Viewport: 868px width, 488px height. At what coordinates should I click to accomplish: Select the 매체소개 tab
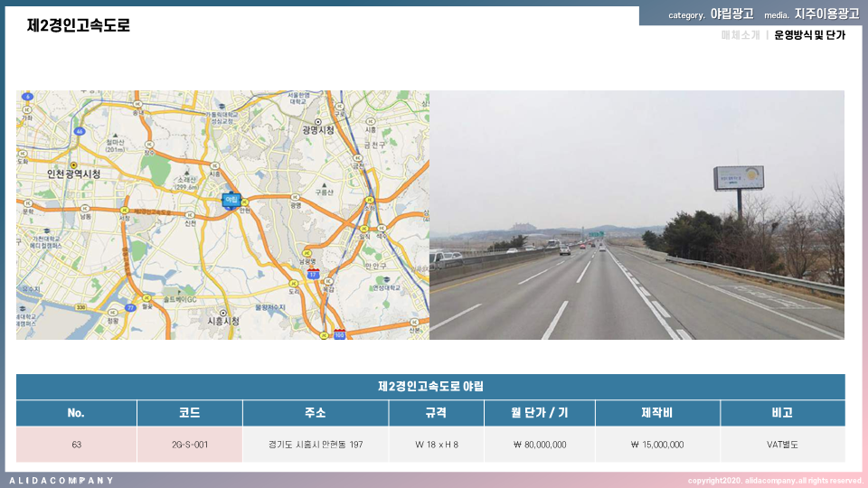pyautogui.click(x=741, y=35)
